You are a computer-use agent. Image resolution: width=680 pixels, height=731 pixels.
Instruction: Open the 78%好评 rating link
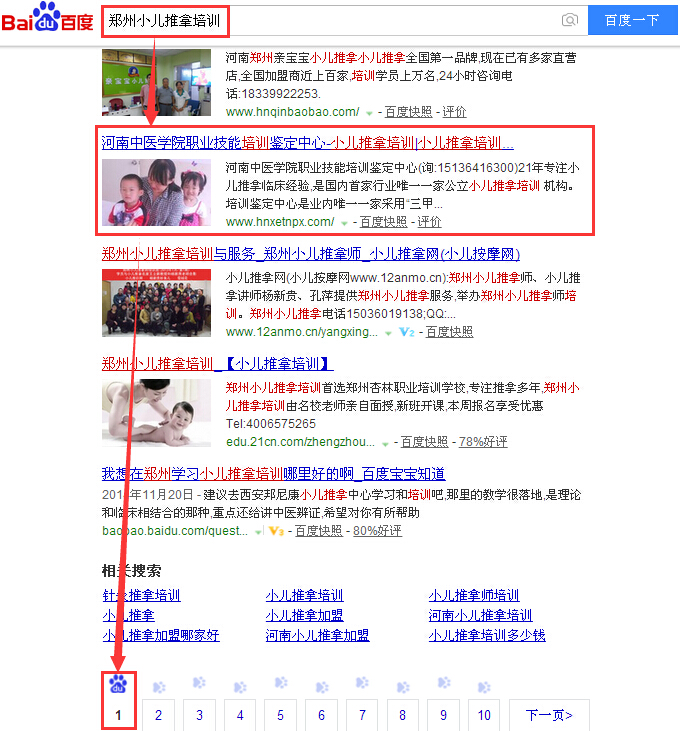[483, 442]
